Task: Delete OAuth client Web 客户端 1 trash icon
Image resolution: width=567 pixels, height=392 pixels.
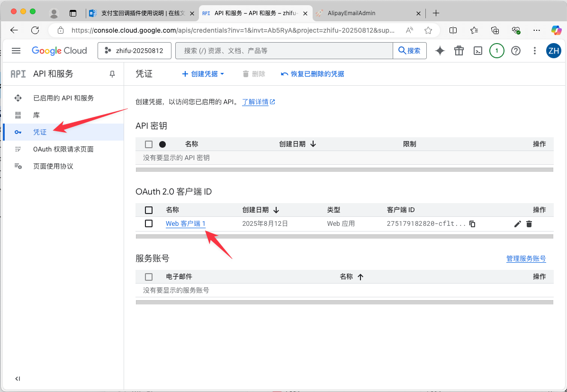Action: pyautogui.click(x=529, y=224)
